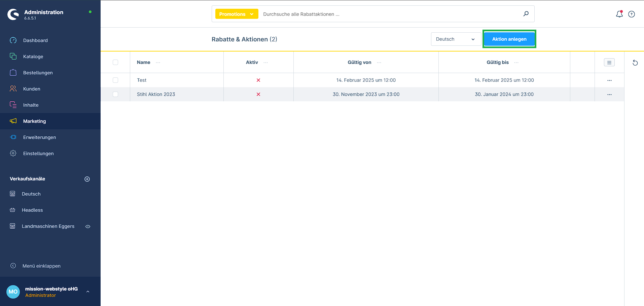Tick the Stihl Aktion 2023 checkbox
644x306 pixels.
click(x=115, y=94)
